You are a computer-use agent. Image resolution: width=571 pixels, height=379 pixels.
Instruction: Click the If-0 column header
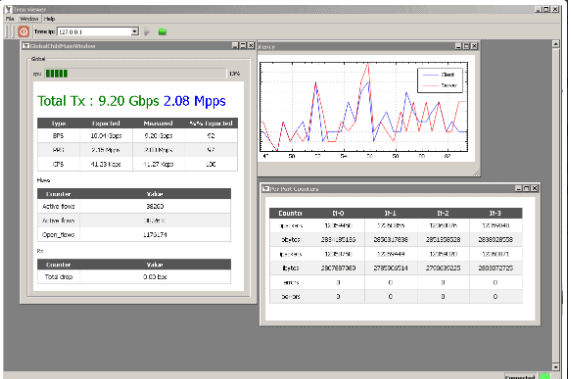pos(338,213)
